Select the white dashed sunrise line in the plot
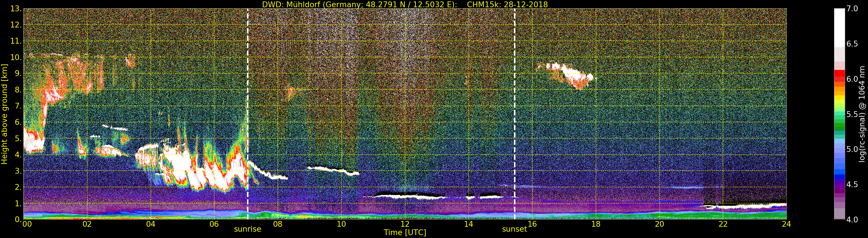Viewport: 868px width, 238px height. click(248, 114)
